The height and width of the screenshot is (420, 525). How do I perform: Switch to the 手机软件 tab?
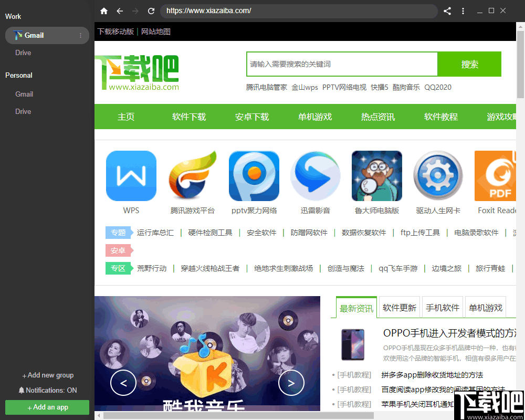click(442, 308)
